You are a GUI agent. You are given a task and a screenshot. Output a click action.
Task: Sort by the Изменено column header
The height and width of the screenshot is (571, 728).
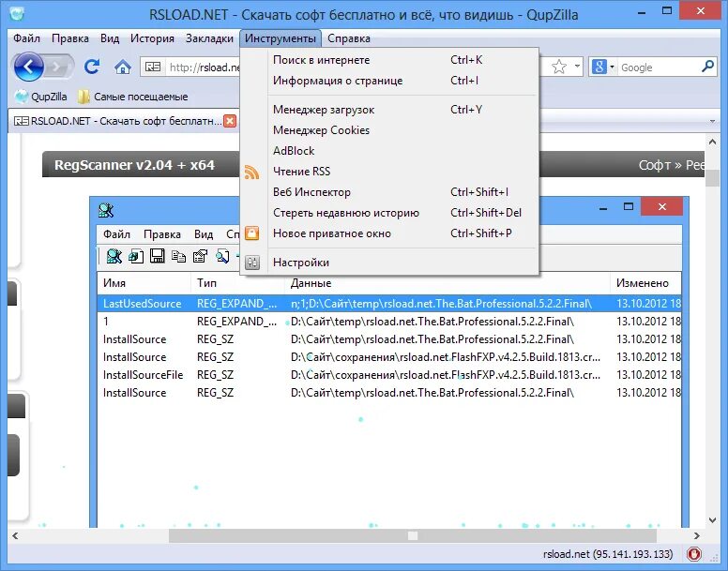click(645, 283)
